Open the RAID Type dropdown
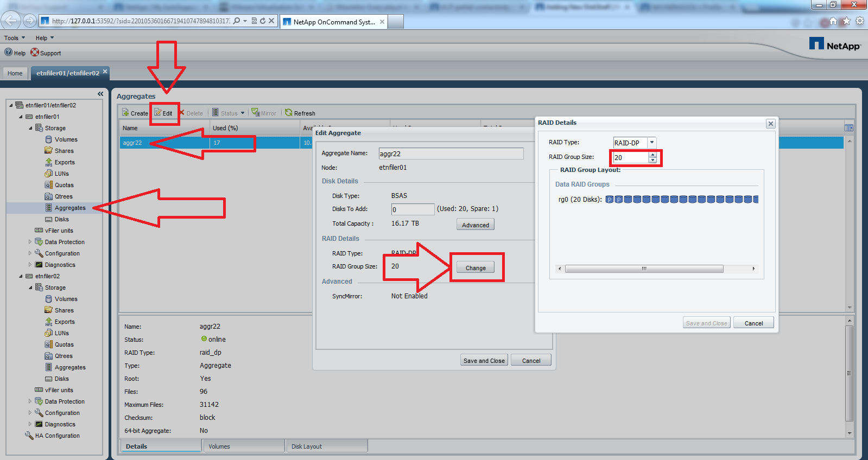This screenshot has height=460, width=868. 652,143
